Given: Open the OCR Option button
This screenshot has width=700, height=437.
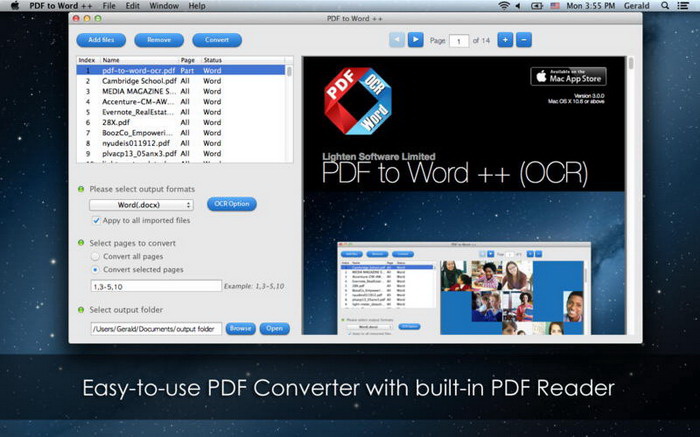Looking at the screenshot, I should (x=232, y=204).
